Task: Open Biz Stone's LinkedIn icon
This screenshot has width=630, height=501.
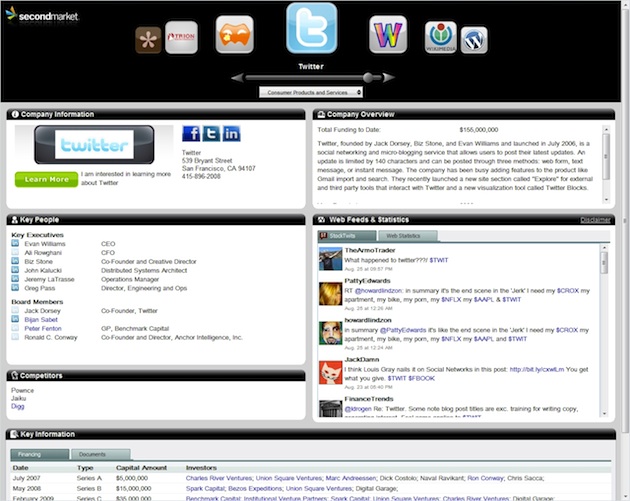Action: (x=15, y=261)
